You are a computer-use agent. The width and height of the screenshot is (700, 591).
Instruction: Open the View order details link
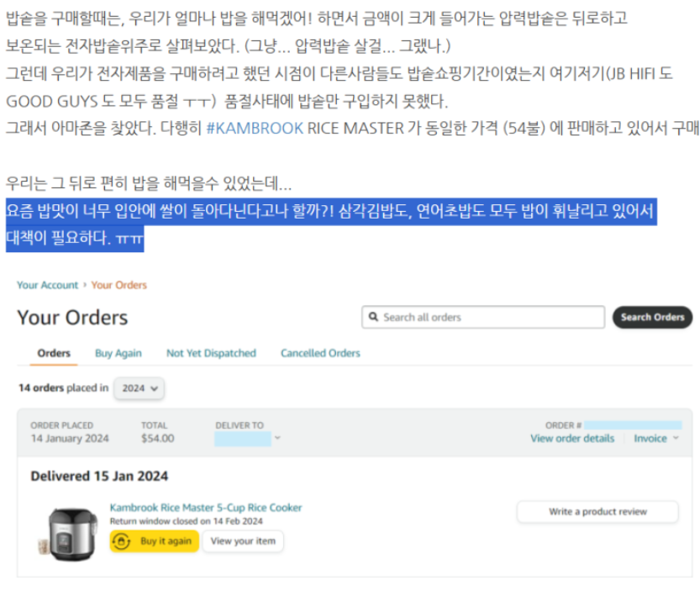(572, 439)
